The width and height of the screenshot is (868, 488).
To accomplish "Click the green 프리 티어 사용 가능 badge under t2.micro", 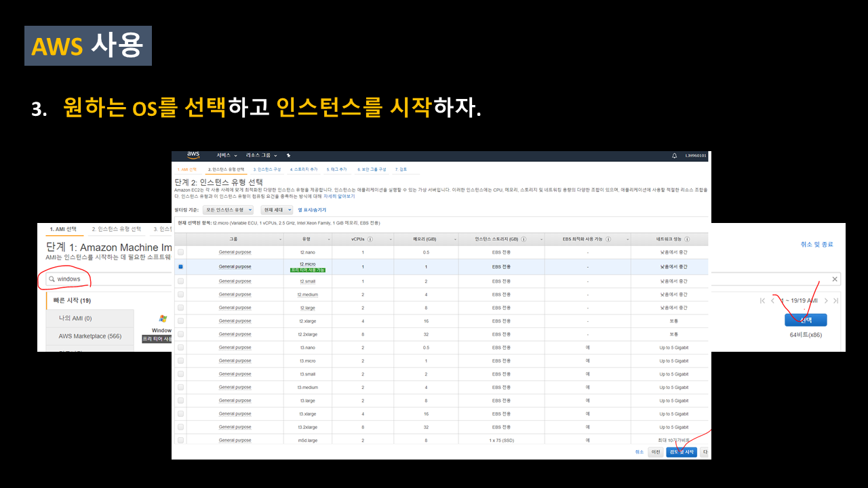I will (x=307, y=270).
